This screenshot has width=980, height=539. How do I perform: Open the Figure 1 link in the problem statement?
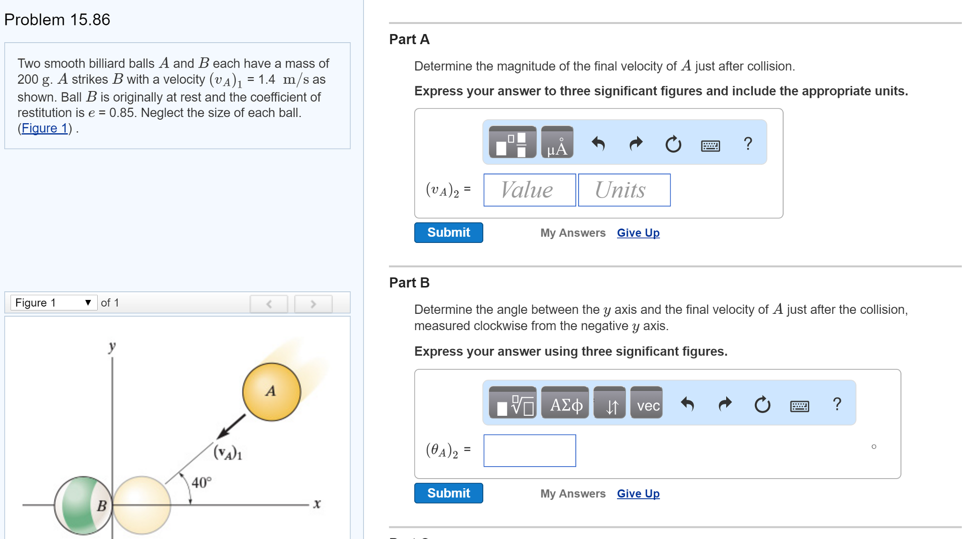[44, 128]
